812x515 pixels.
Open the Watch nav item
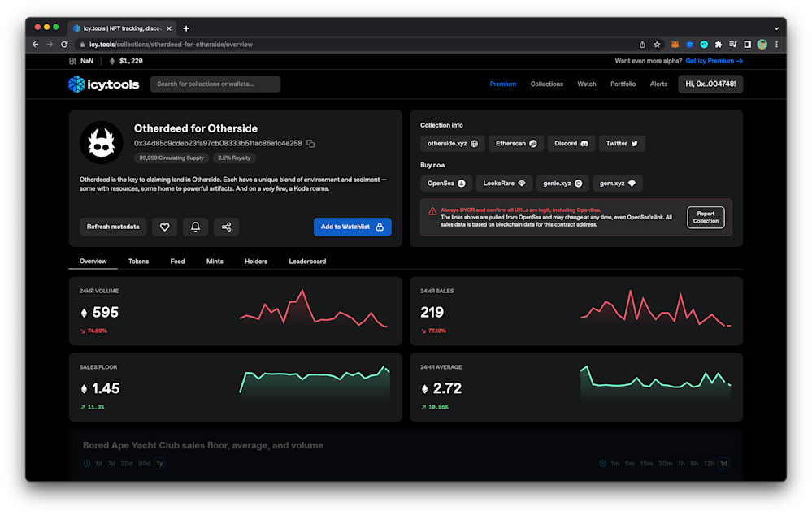587,84
